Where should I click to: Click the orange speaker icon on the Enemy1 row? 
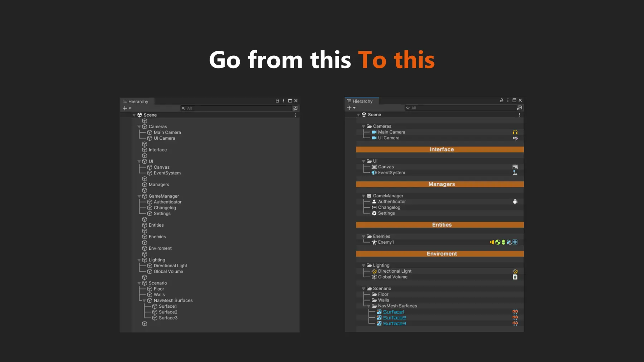click(x=492, y=242)
